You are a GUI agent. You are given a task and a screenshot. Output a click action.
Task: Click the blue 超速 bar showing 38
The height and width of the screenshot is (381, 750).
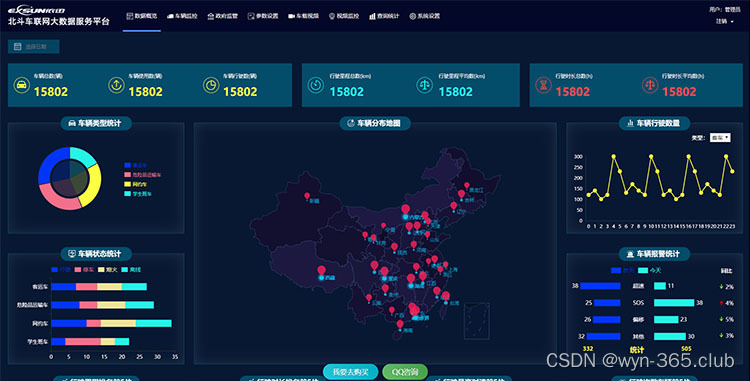[x=600, y=286]
